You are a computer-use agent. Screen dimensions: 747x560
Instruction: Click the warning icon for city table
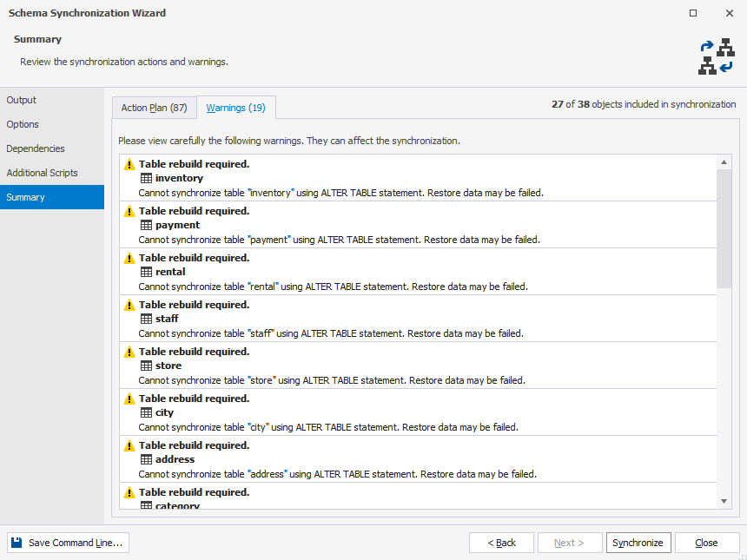coord(129,399)
